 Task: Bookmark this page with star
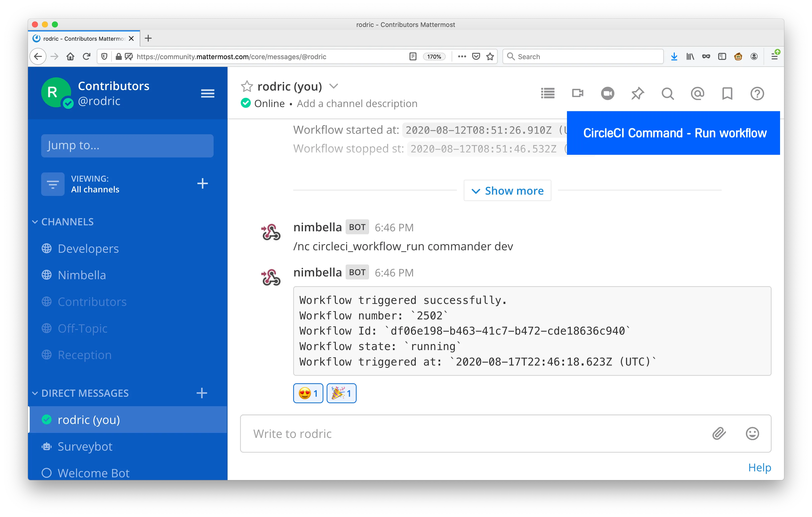tap(490, 56)
